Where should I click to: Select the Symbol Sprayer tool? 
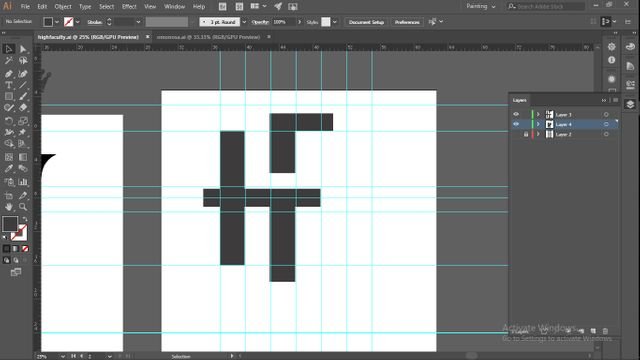pyautogui.click(x=9, y=182)
